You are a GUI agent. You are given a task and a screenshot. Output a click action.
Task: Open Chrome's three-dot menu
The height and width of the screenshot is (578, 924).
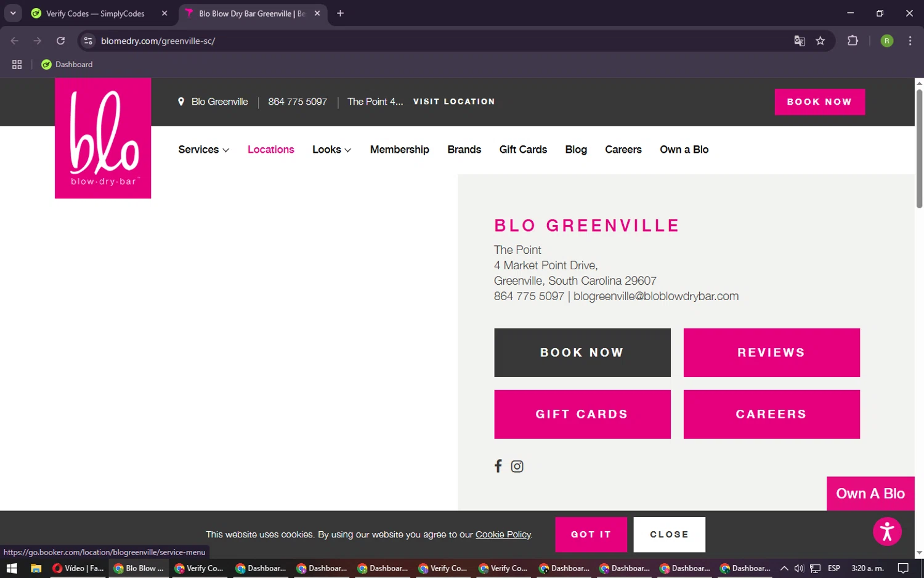click(910, 41)
